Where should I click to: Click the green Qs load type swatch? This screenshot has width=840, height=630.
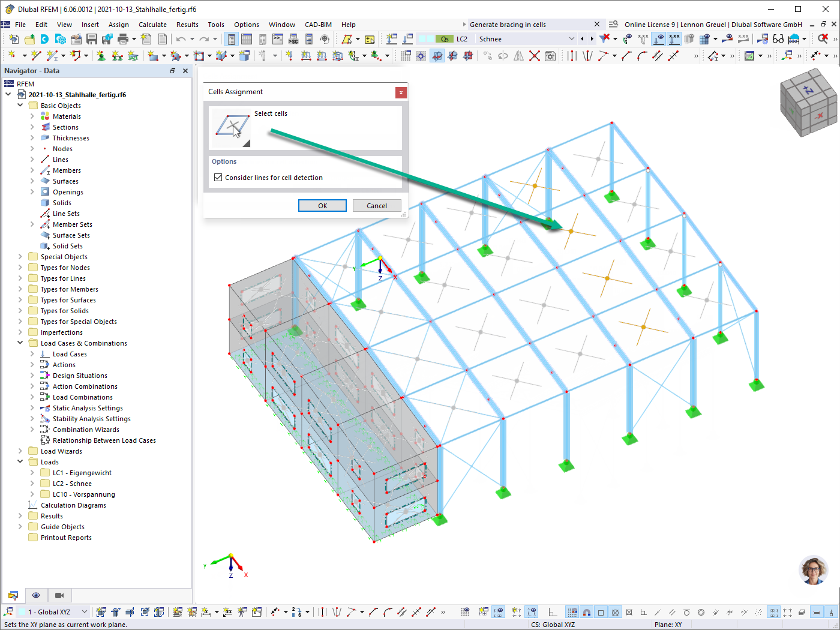click(445, 39)
